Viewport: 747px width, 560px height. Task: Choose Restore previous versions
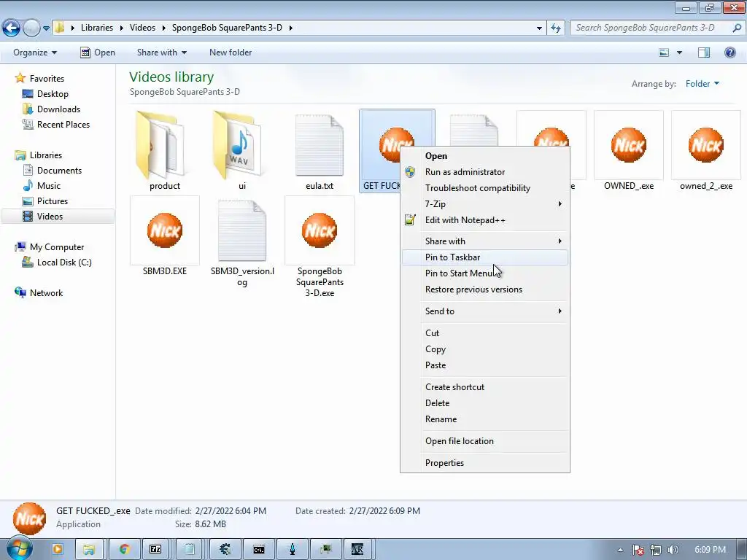click(485, 289)
